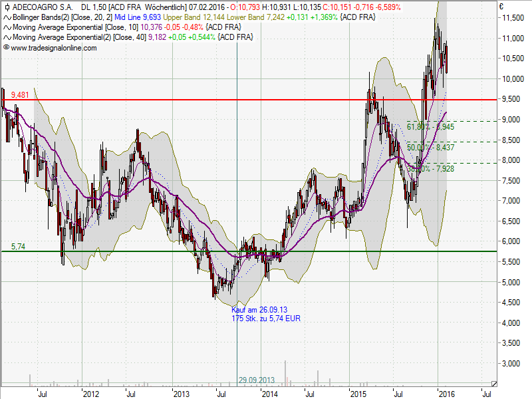Click the icon before Moving Average Exponential [Close, 10]

coord(7,27)
